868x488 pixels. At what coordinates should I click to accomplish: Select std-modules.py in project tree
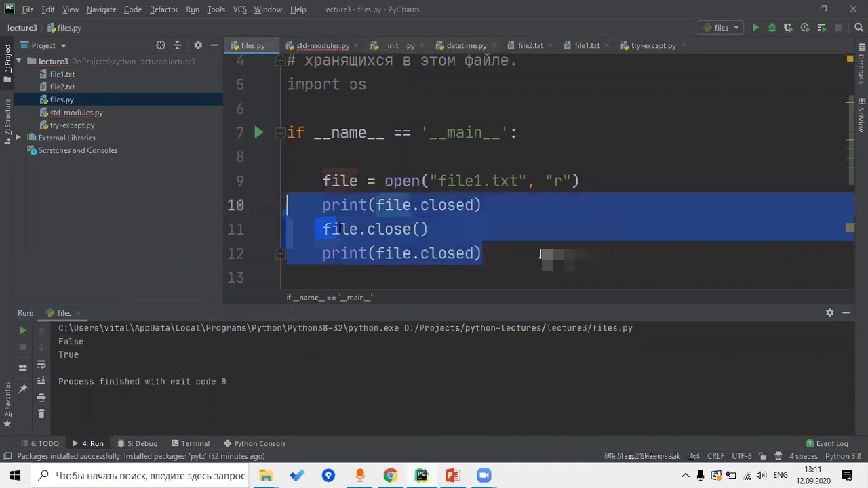tap(76, 113)
